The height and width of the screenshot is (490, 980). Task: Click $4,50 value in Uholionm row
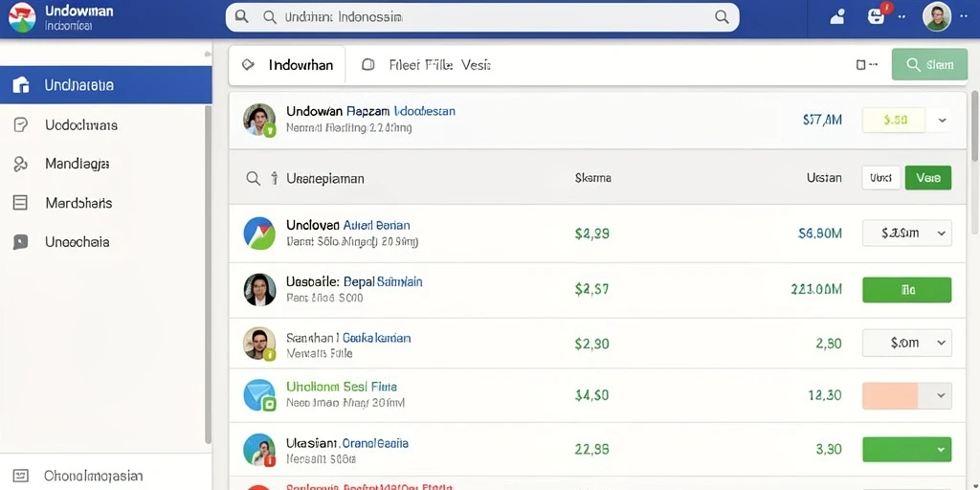pos(591,395)
